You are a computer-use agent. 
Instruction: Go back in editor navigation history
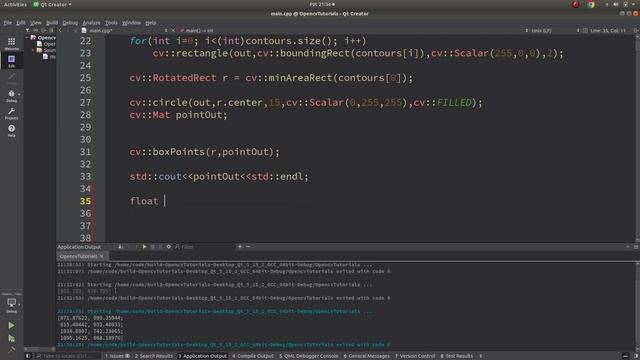tap(60, 30)
